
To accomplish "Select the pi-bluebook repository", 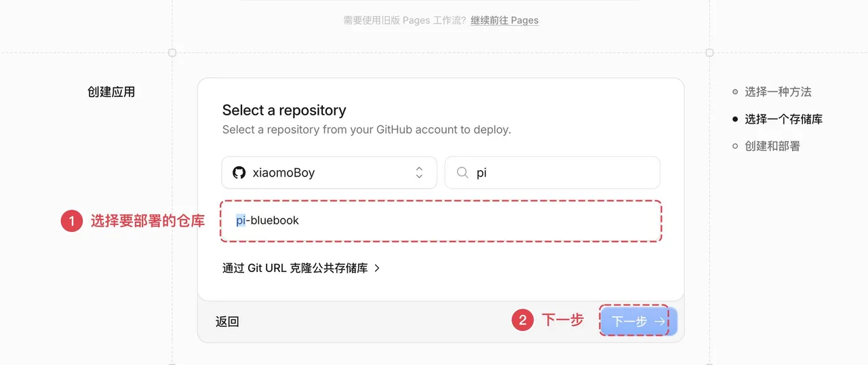I will coord(441,220).
